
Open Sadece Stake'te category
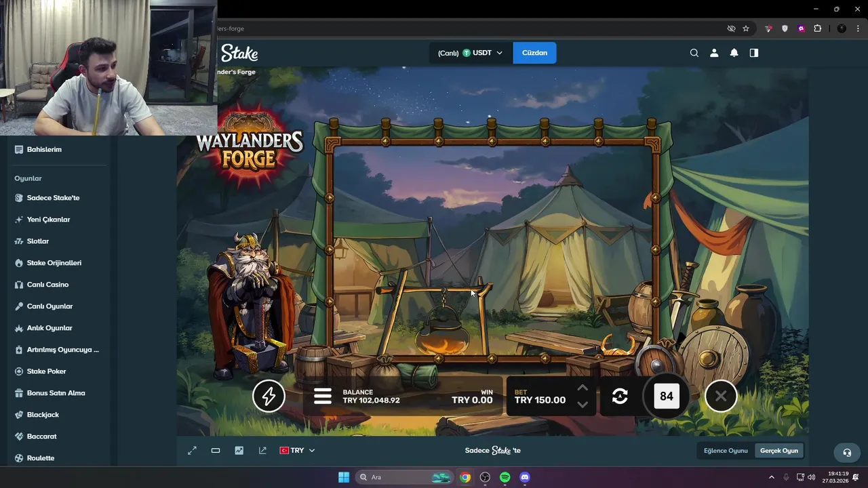coord(54,198)
